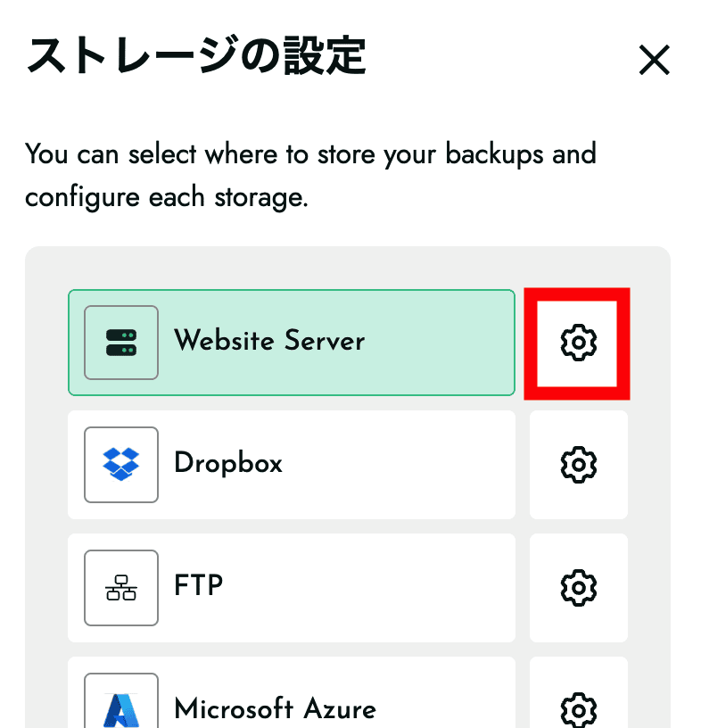Click the ストレージの設定 heading

click(x=196, y=57)
